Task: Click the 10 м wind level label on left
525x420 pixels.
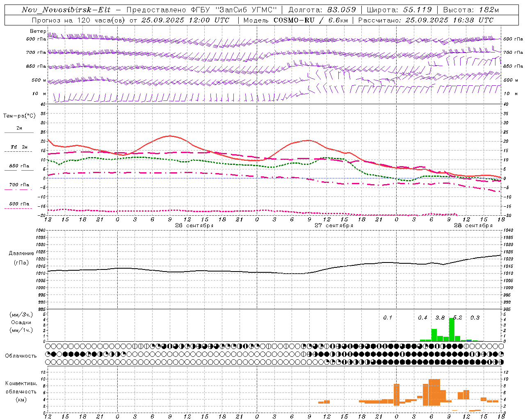Action: (x=39, y=94)
